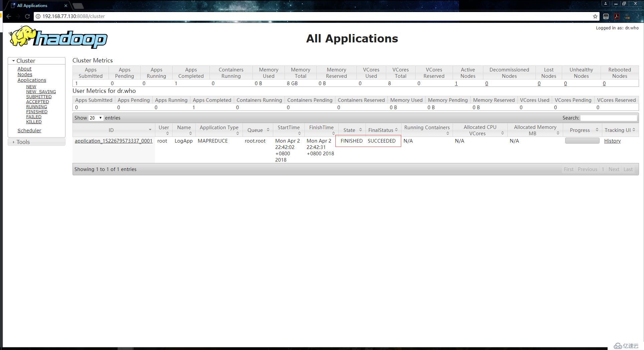Go to the Next page of entries
Screen dimensions: 644x350
pyautogui.click(x=614, y=169)
